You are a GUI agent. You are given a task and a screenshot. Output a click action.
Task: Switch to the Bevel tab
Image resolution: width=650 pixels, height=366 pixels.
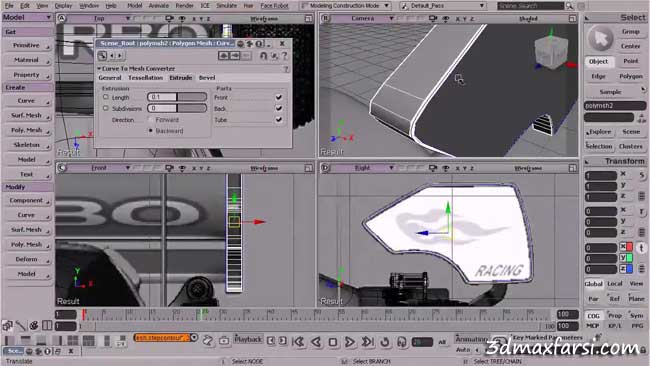(x=207, y=78)
